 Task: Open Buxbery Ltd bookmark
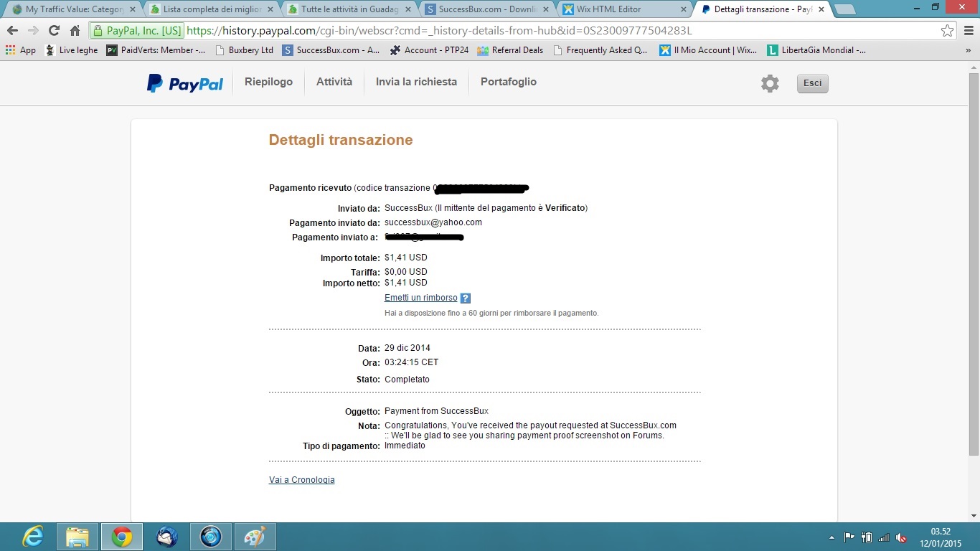pyautogui.click(x=245, y=50)
